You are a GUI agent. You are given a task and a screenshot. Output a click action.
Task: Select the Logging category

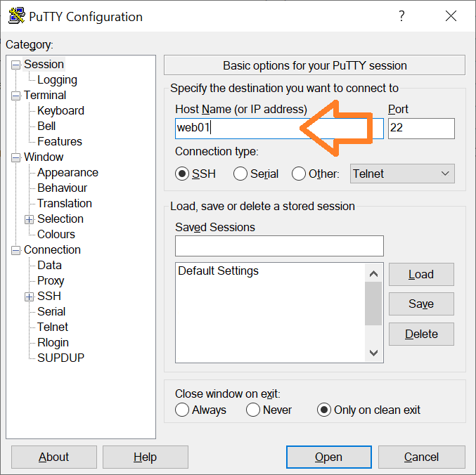(x=57, y=80)
